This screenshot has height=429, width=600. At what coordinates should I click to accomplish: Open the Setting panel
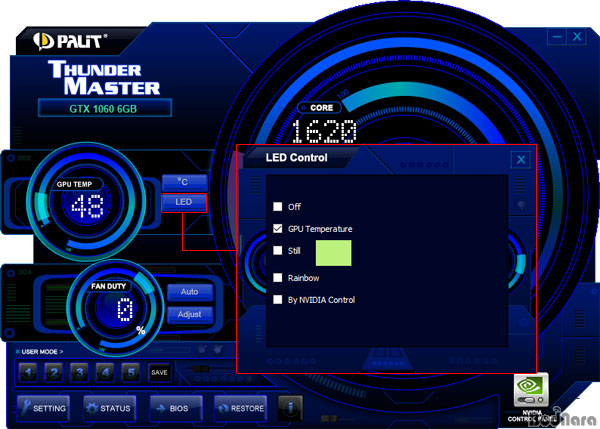[x=43, y=408]
